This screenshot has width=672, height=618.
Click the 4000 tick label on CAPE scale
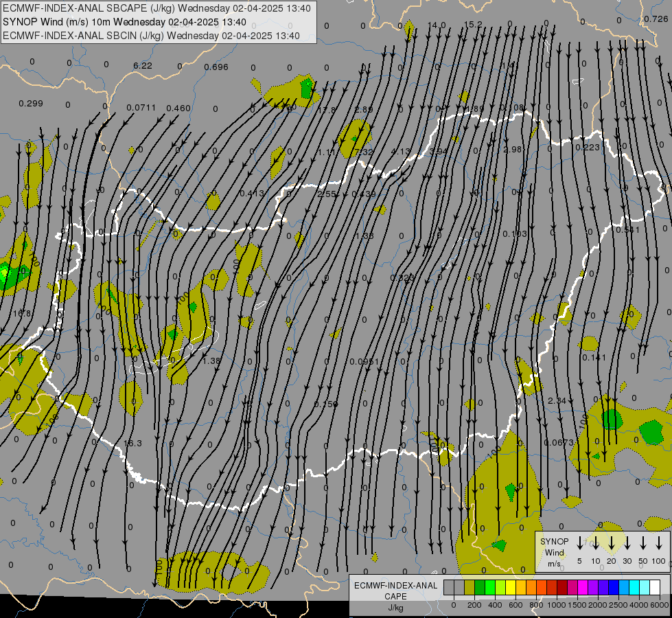click(x=639, y=605)
